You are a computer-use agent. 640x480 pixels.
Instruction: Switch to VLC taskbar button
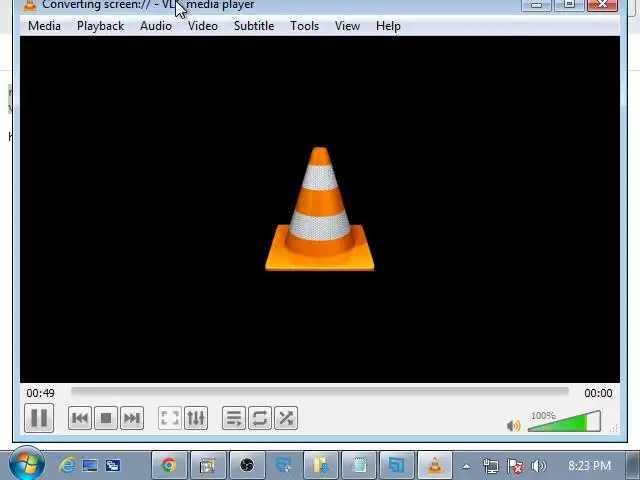[x=435, y=465]
